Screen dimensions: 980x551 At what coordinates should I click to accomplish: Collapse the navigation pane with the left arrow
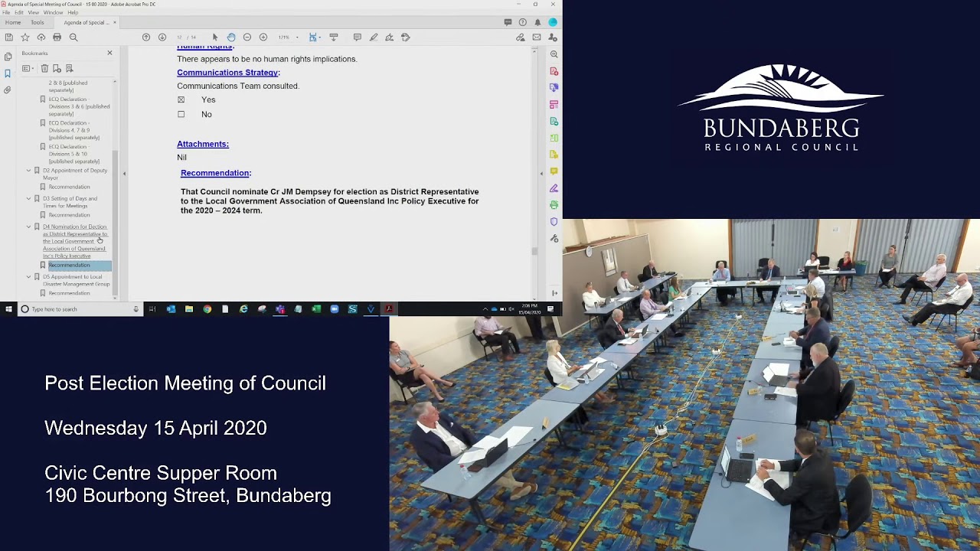[124, 174]
